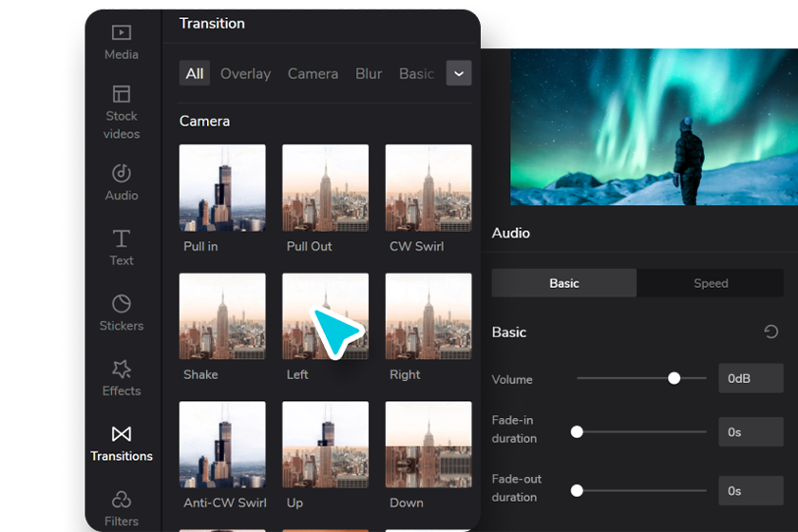Open the Effects panel

tap(122, 378)
